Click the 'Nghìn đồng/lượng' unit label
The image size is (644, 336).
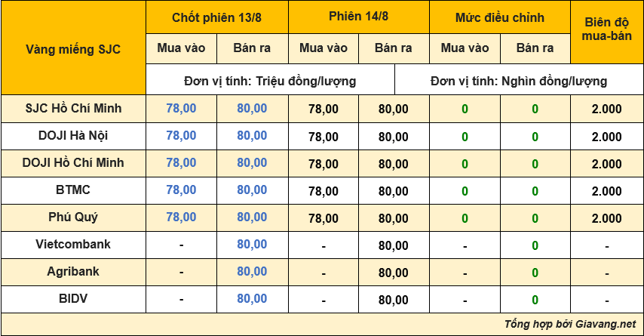554,81
